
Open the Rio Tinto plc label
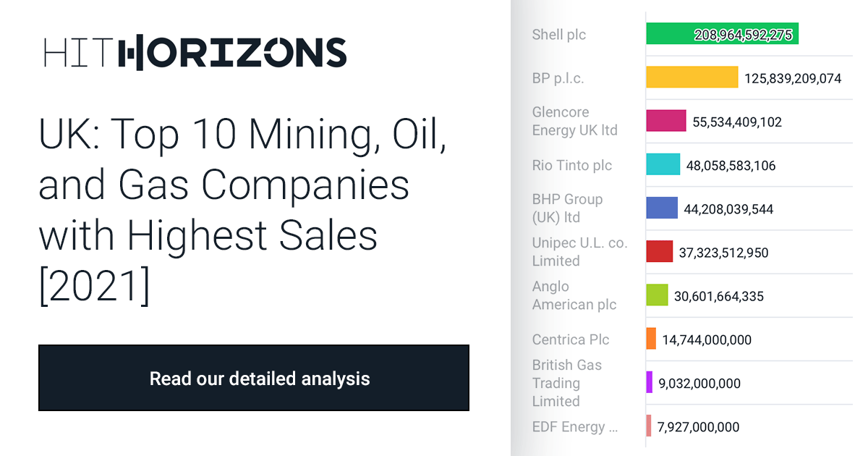click(x=572, y=165)
